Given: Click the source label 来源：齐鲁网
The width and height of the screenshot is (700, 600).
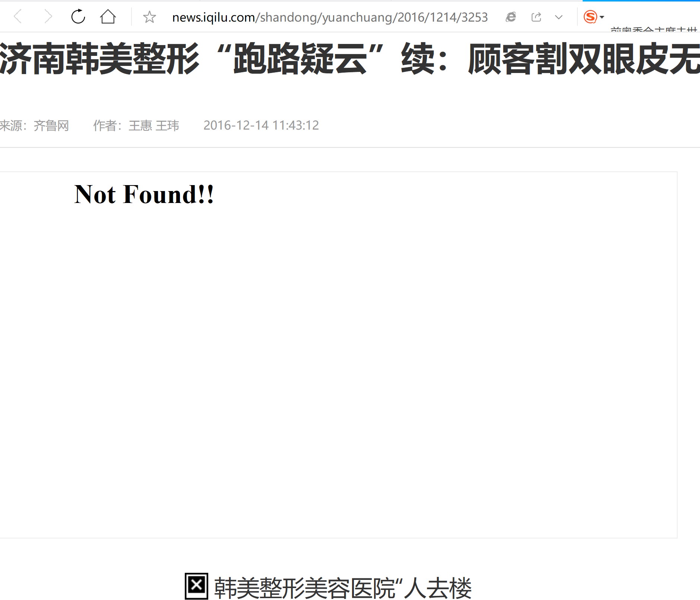Looking at the screenshot, I should [x=35, y=126].
